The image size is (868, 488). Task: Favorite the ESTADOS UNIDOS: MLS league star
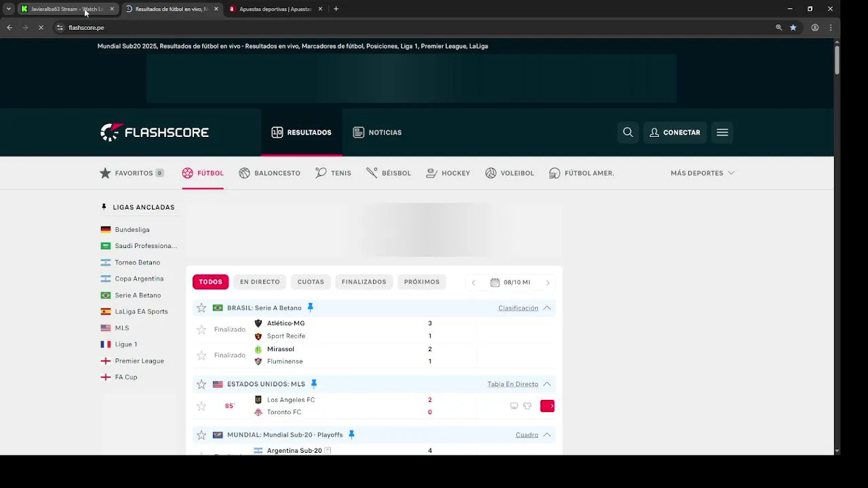[201, 384]
